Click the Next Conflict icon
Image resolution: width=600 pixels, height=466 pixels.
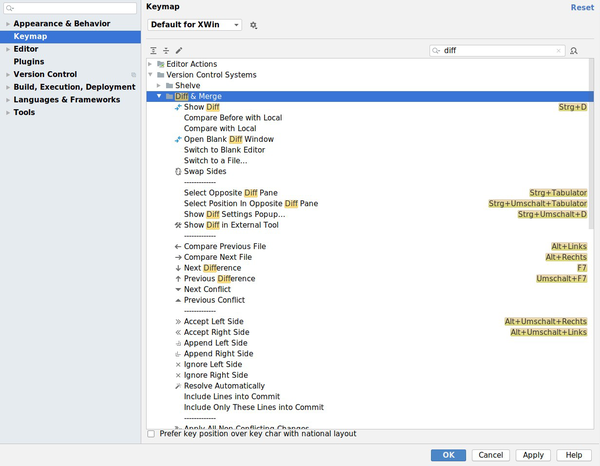(x=178, y=289)
